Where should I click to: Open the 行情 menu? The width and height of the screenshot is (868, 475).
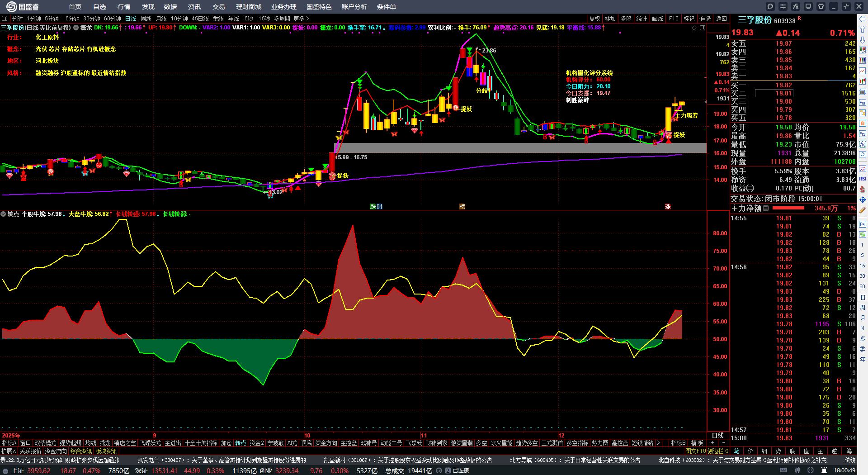point(124,7)
